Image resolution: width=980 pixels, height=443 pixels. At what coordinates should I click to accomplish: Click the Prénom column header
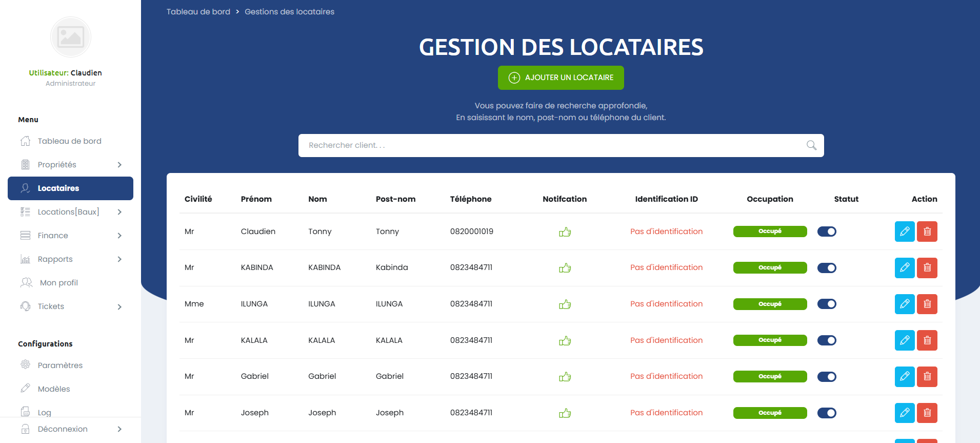coord(256,199)
